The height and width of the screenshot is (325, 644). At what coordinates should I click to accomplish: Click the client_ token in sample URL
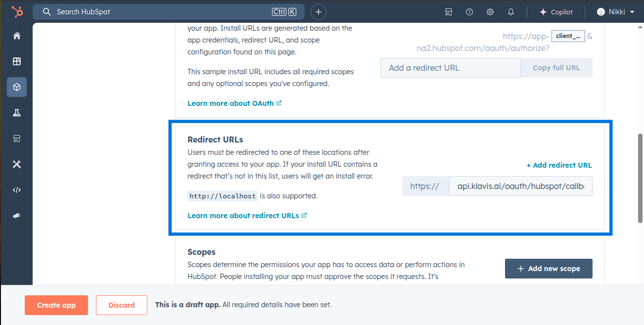[568, 36]
